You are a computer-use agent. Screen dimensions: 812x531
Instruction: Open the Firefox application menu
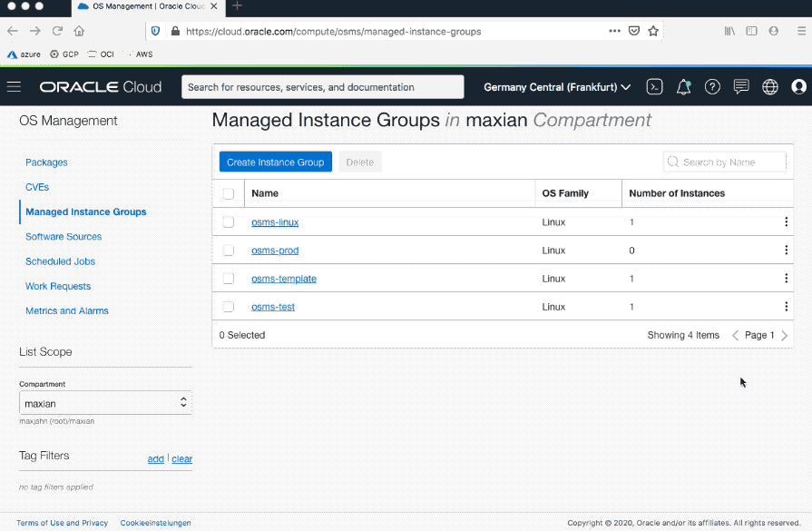[x=801, y=31]
